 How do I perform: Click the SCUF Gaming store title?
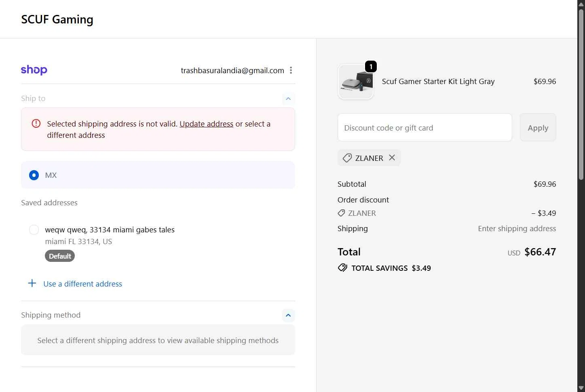pos(57,19)
